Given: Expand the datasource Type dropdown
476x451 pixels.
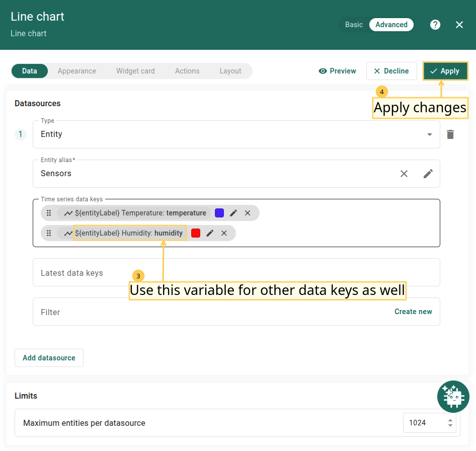Looking at the screenshot, I should pos(429,134).
